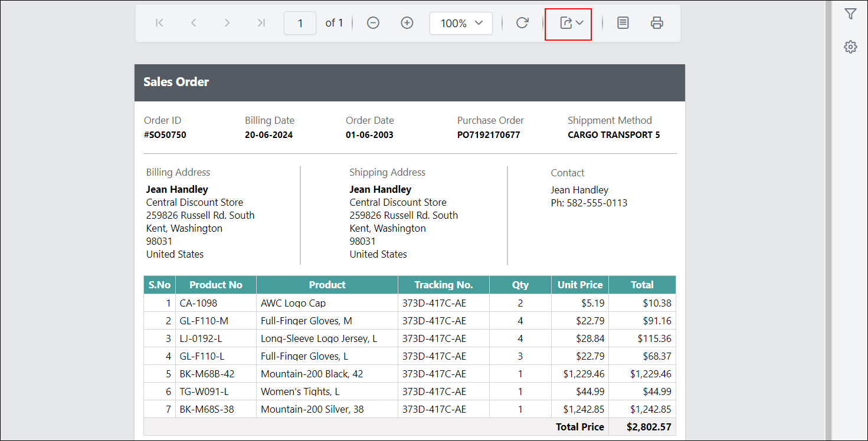Open the zoom percentage dropdown
Screen dimensions: 868x441
point(461,23)
